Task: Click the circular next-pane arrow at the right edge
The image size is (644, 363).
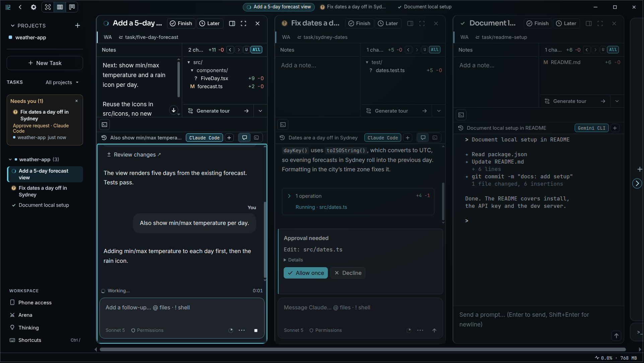Action: [x=637, y=183]
